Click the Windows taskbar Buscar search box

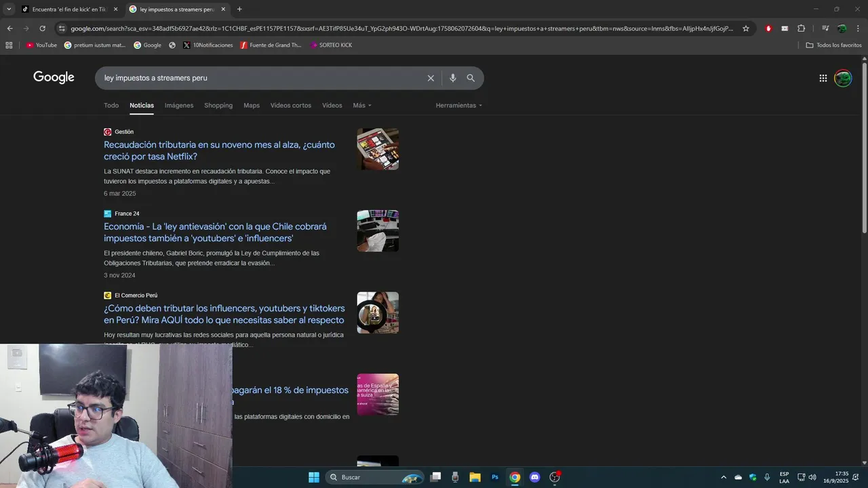375,477
